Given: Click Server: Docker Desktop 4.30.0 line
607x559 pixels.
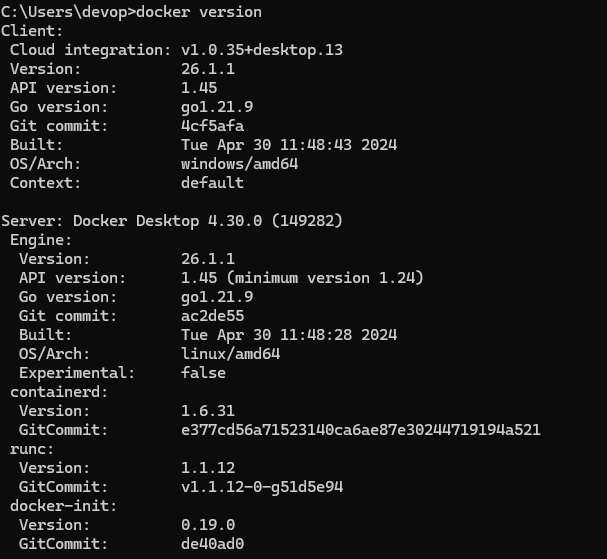Looking at the screenshot, I should [172, 221].
